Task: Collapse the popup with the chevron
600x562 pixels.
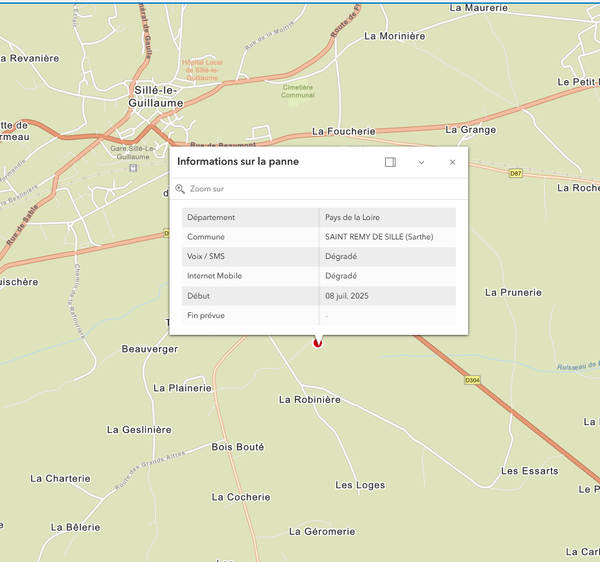Action: point(421,162)
